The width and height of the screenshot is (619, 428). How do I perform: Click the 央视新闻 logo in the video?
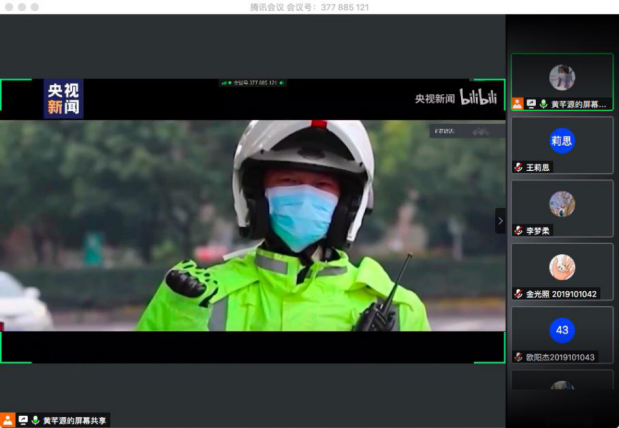(63, 99)
